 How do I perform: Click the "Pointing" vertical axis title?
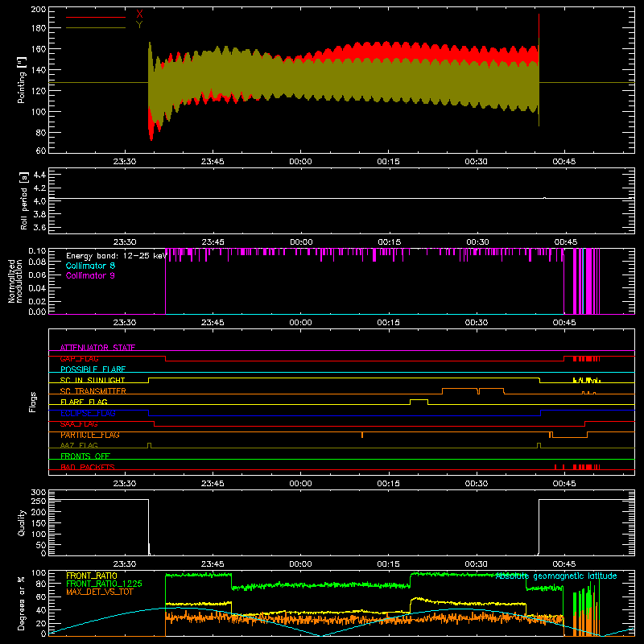coord(22,80)
